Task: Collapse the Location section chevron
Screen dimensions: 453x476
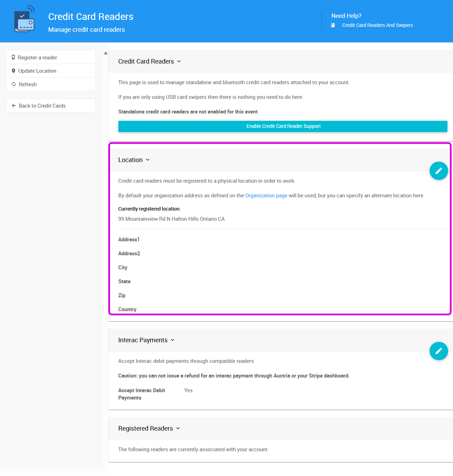Action: coord(148,160)
